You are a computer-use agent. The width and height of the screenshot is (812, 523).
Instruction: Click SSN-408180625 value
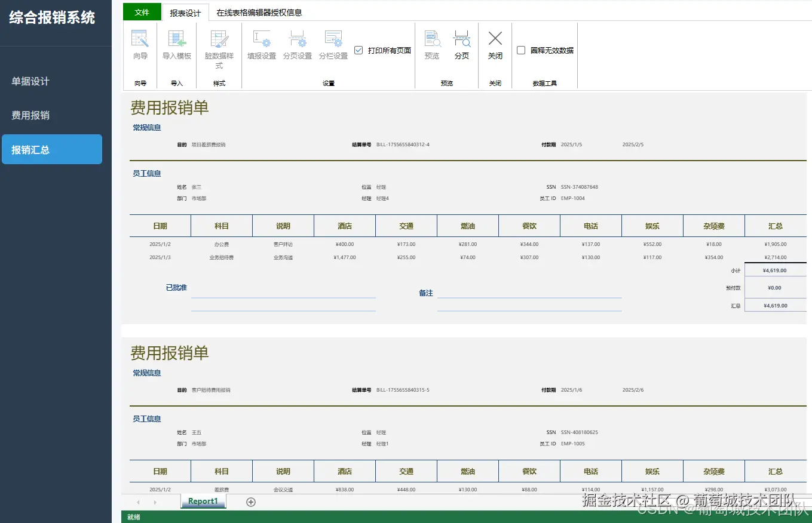click(x=580, y=432)
